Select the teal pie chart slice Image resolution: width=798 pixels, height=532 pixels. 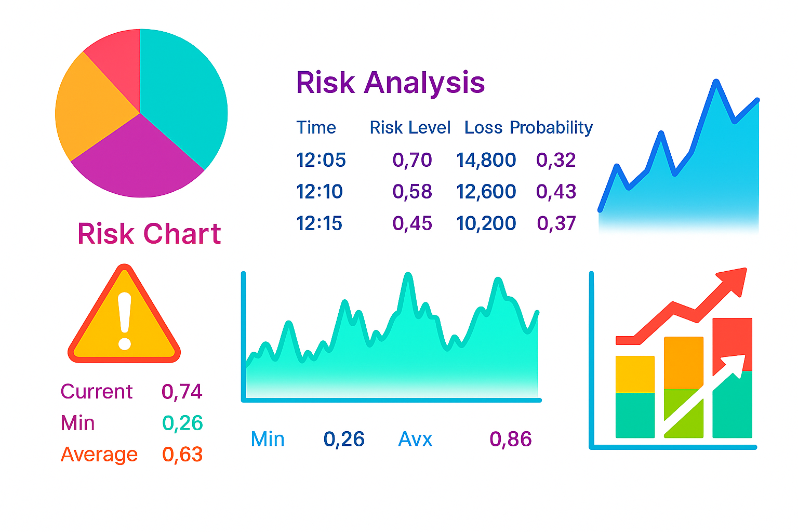click(x=182, y=99)
